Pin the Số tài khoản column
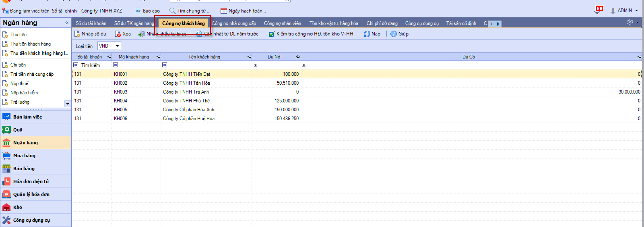Screen dimensions: 644x227 pyautogui.click(x=109, y=57)
